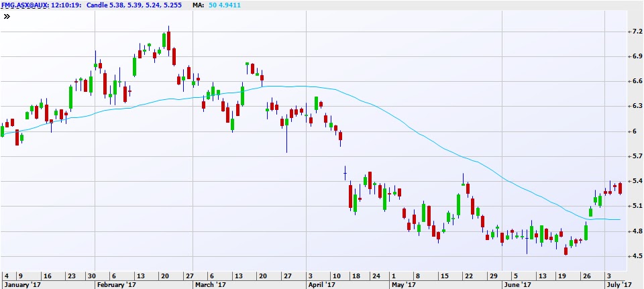Click the date label 10 in April
Image resolution: width=644 pixels, height=289 pixels.
336,276
